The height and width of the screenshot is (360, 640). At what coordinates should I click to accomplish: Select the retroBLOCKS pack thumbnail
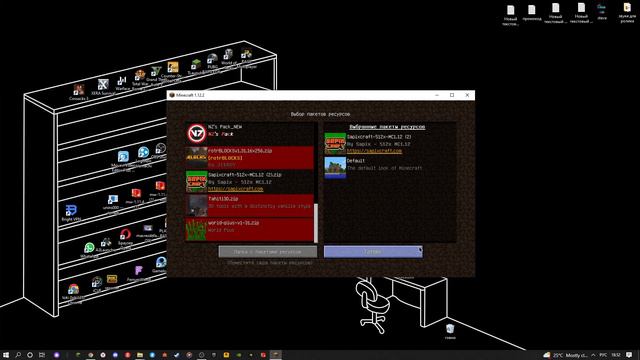(196, 158)
